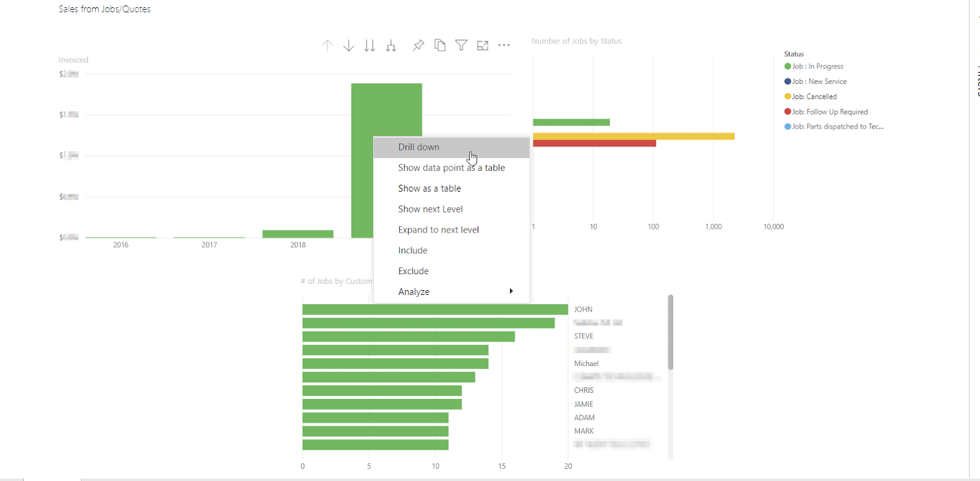Viewport: 980px width, 481px height.
Task: Click the red Follow Up Required legend dot
Action: [x=788, y=111]
